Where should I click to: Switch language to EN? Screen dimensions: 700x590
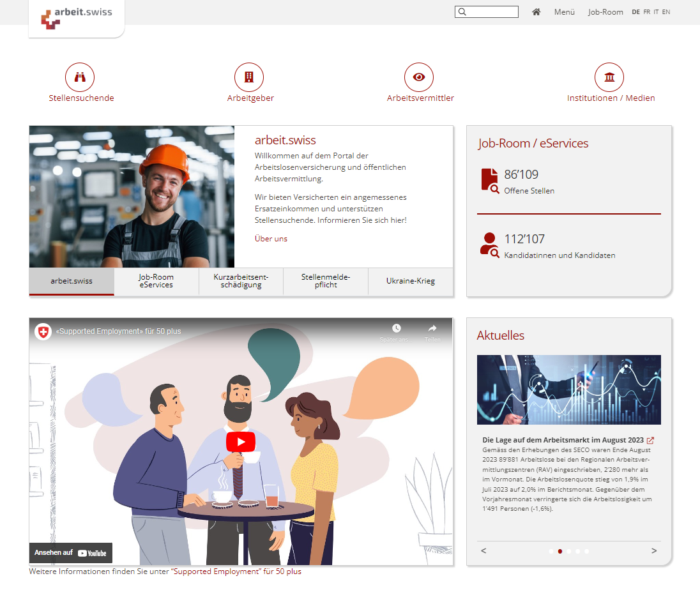click(x=666, y=12)
